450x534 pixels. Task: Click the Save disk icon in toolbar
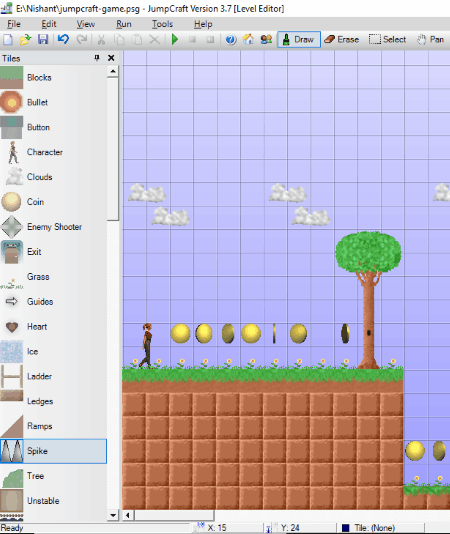tap(43, 40)
